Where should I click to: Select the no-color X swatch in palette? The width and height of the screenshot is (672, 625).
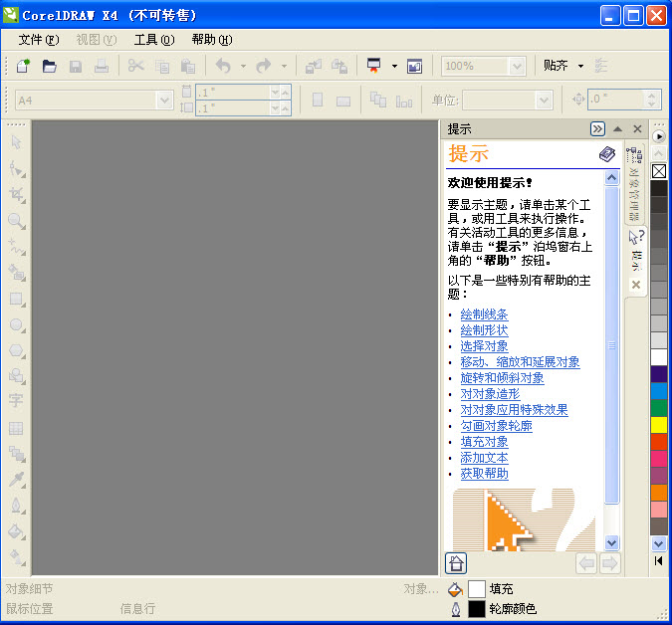coord(659,171)
